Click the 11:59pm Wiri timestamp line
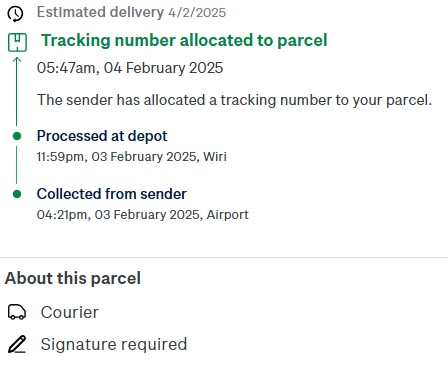This screenshot has height=365, width=448. pyautogui.click(x=132, y=156)
